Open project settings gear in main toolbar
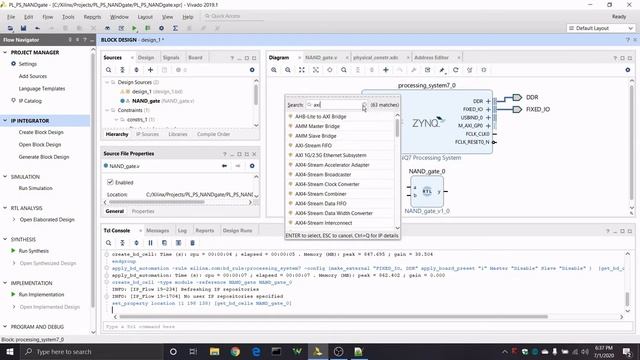Screen dimensions: 640x360 (161, 28)
